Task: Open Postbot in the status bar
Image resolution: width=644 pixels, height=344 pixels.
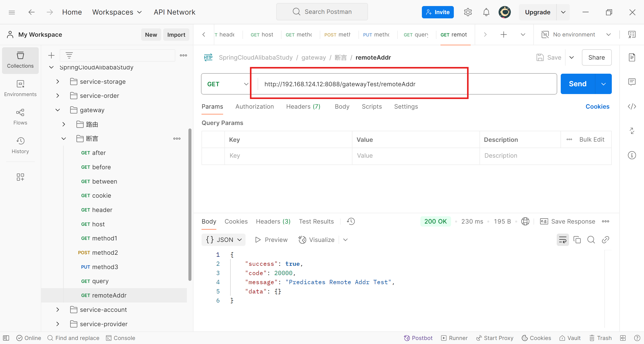Action: click(418, 338)
